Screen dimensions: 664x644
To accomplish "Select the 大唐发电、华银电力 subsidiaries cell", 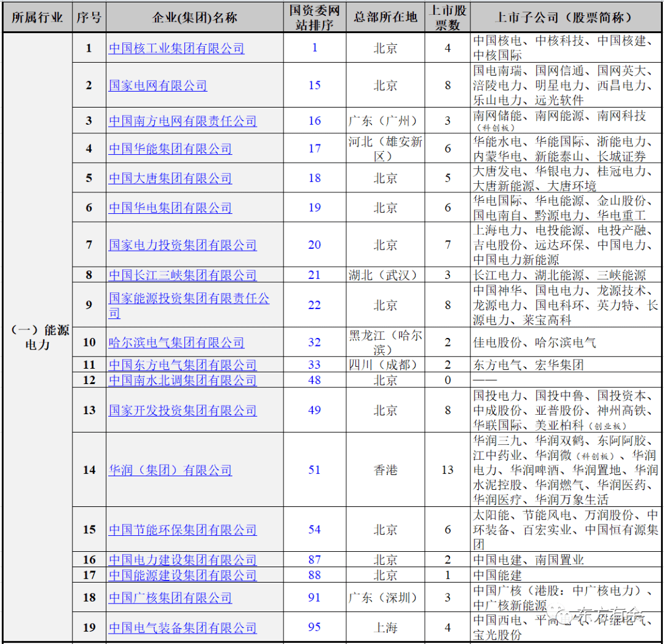I will click(566, 178).
